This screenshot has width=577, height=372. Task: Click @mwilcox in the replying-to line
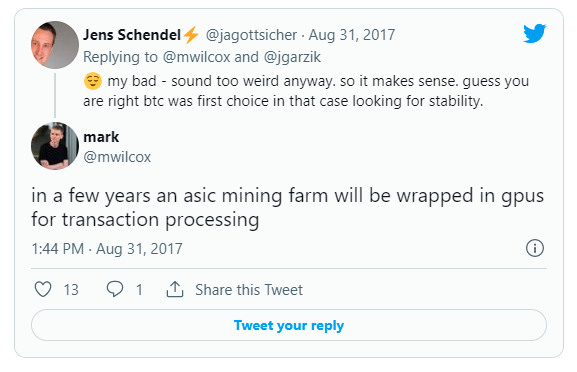coord(197,57)
